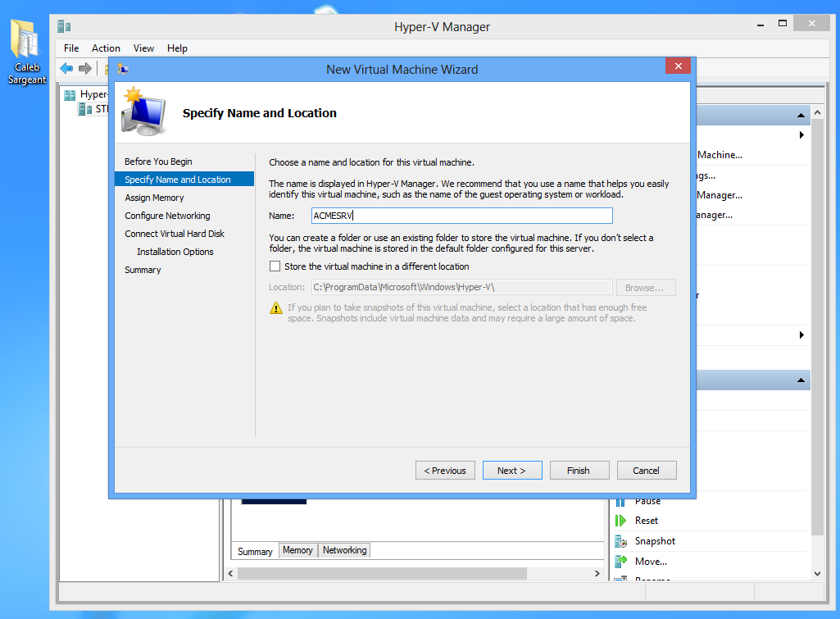Switch to the Networking tab

pyautogui.click(x=344, y=550)
